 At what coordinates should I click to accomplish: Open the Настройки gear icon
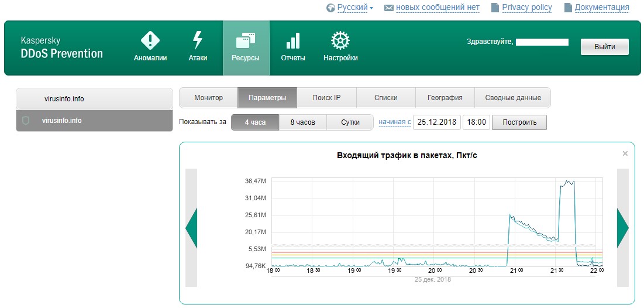click(x=340, y=41)
